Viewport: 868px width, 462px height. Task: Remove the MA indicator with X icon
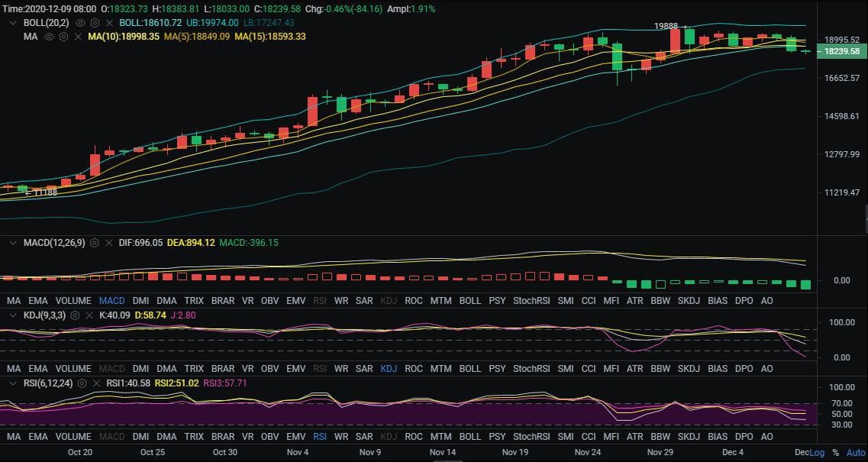pyautogui.click(x=78, y=36)
